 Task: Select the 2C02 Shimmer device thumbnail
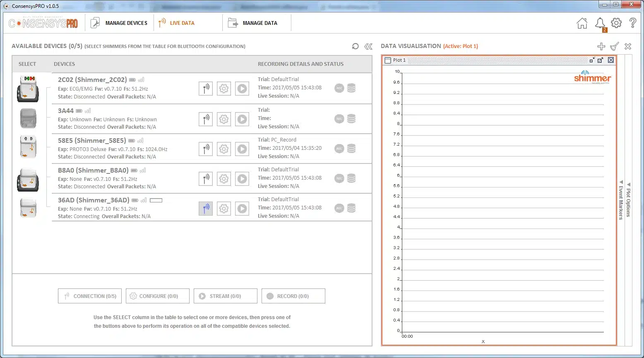pos(28,89)
